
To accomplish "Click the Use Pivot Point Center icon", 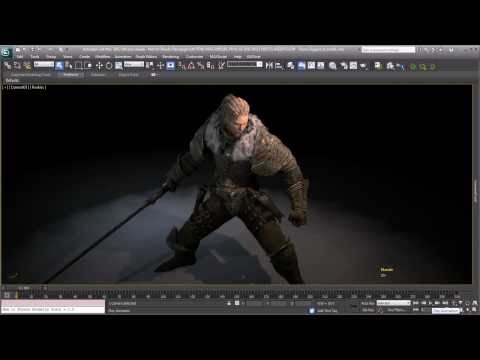I will pos(149,66).
